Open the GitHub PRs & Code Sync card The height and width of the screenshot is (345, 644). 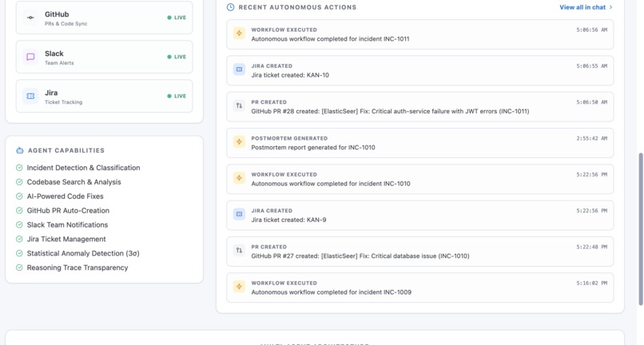[x=105, y=18]
